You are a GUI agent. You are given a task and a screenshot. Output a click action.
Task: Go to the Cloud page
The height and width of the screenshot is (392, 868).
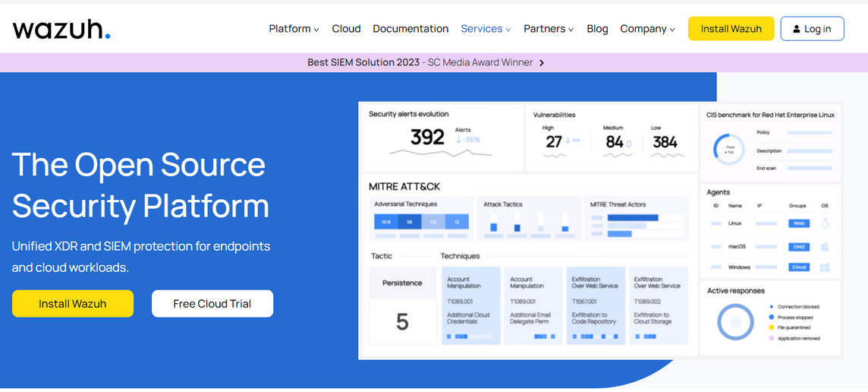tap(346, 29)
